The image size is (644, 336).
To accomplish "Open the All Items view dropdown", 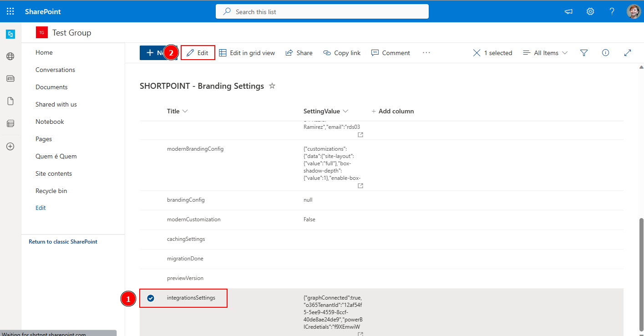I will coord(545,53).
